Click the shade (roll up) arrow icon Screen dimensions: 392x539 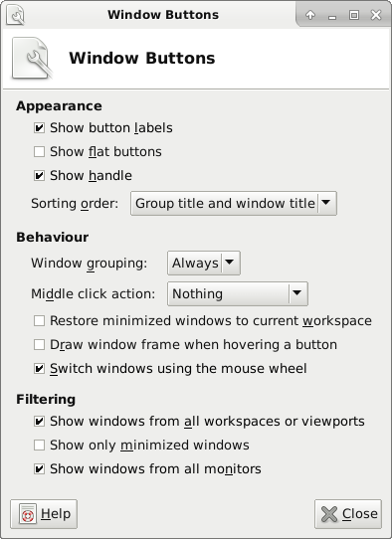pos(310,15)
